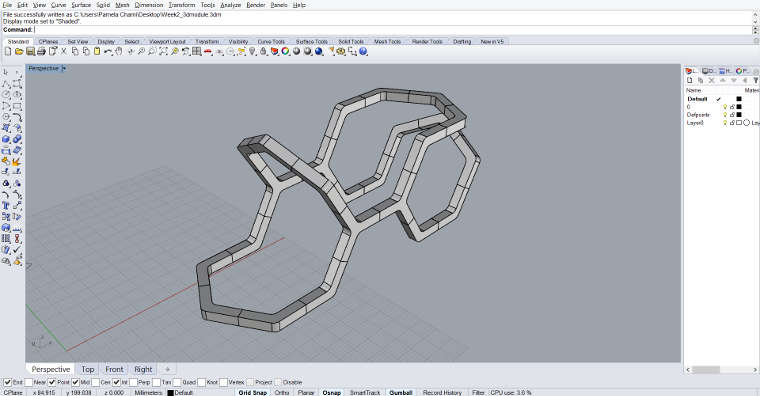Uncheck the Mid osnap checkbox
This screenshot has width=760, height=396.
pos(75,382)
